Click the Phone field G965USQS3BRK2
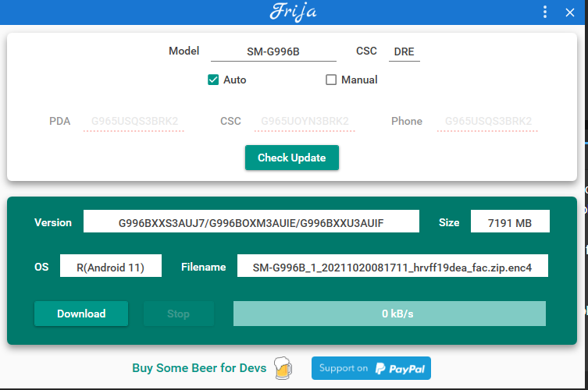 click(x=487, y=122)
